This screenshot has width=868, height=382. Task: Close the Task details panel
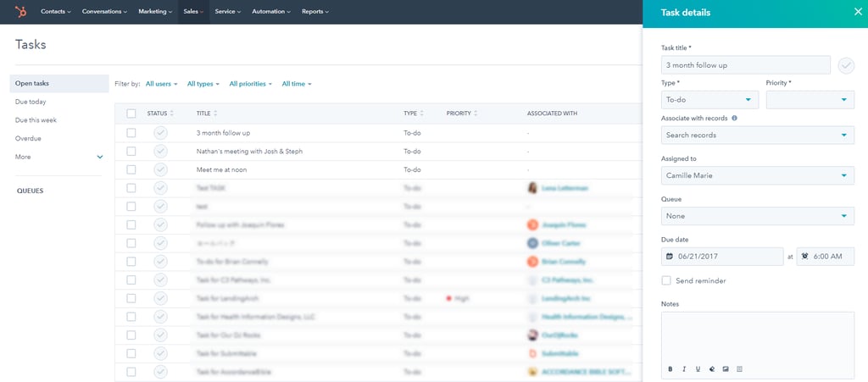click(857, 12)
